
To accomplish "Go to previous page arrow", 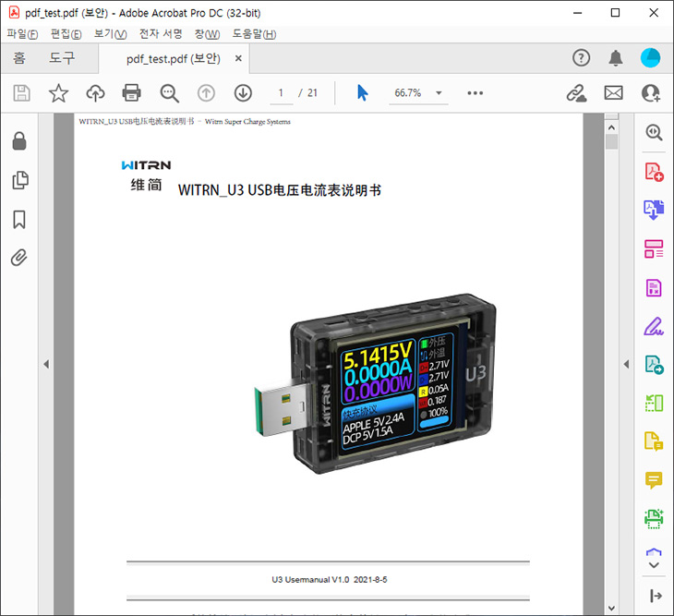I will click(206, 93).
